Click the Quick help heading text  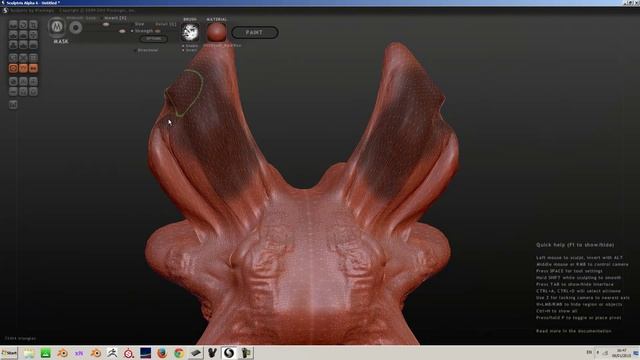tap(575, 245)
